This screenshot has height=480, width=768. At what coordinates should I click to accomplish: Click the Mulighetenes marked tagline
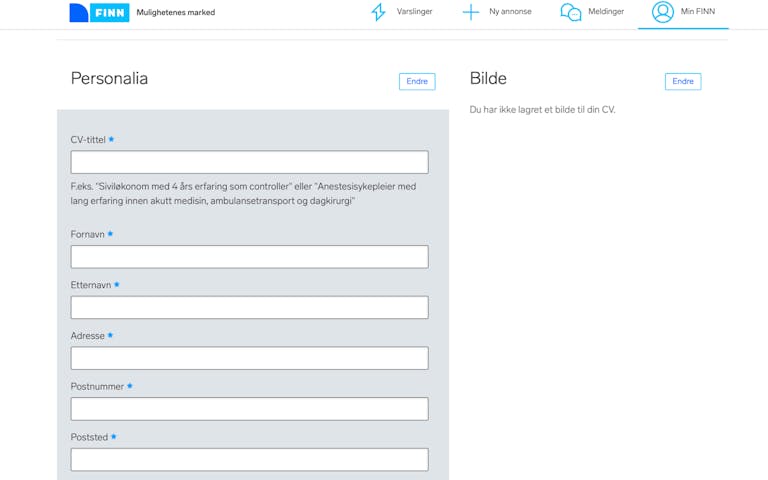point(176,13)
